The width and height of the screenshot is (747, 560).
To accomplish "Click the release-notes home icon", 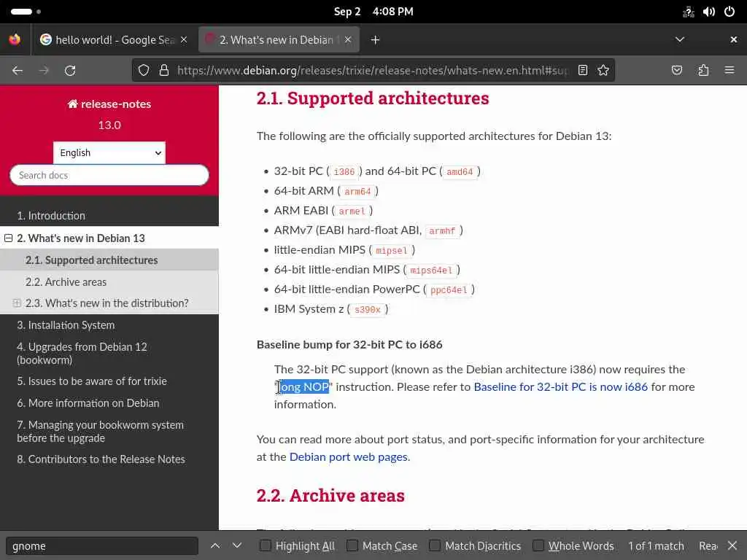I will [x=72, y=104].
